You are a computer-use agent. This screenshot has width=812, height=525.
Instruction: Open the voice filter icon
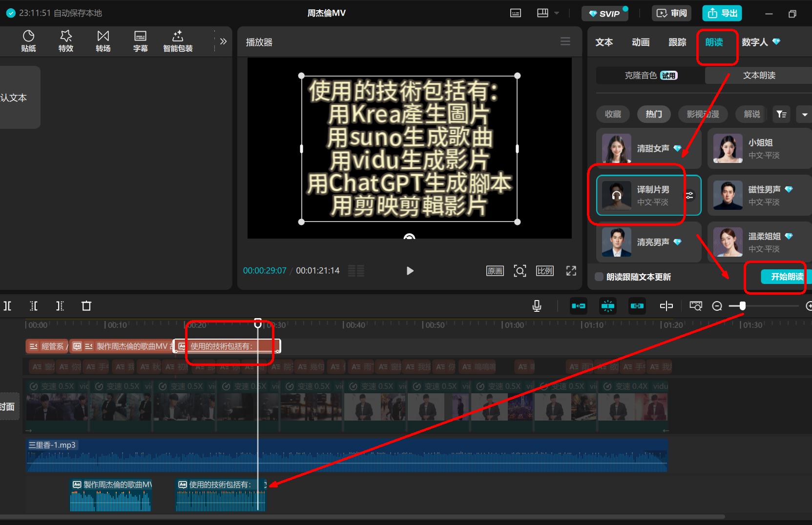pyautogui.click(x=781, y=114)
